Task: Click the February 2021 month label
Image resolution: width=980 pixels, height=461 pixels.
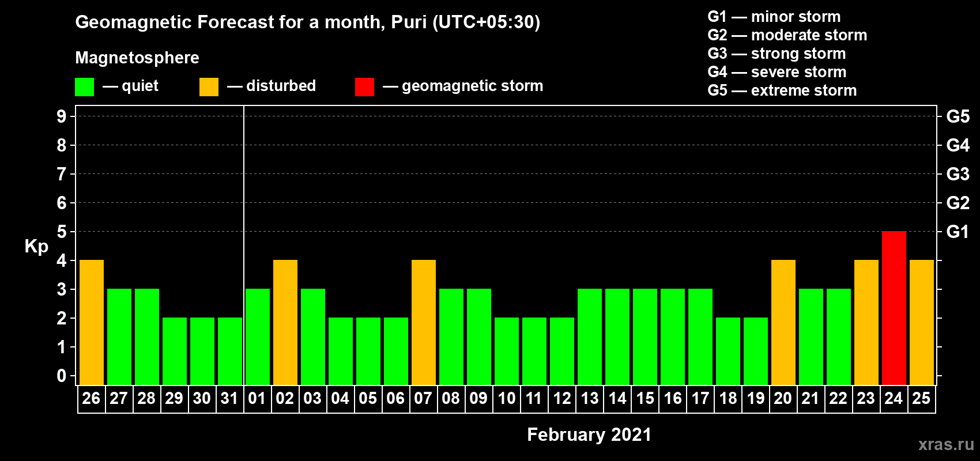Action: pyautogui.click(x=589, y=434)
